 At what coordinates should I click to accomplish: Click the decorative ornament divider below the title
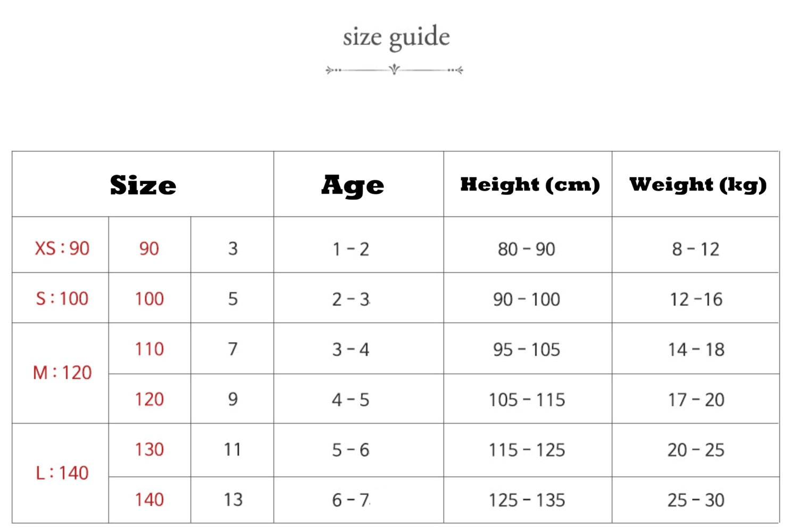pyautogui.click(x=394, y=70)
